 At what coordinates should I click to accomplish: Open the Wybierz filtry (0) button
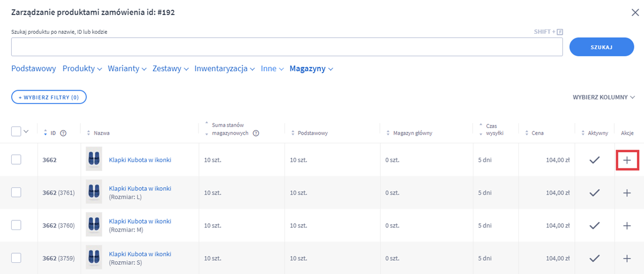[49, 97]
